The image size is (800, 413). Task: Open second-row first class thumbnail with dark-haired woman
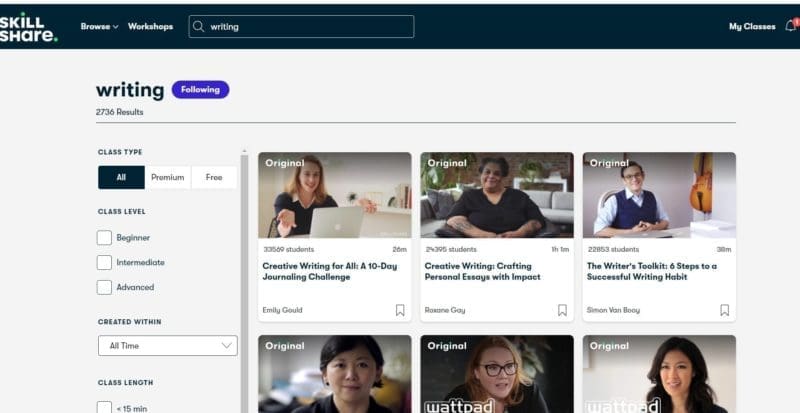click(x=335, y=374)
